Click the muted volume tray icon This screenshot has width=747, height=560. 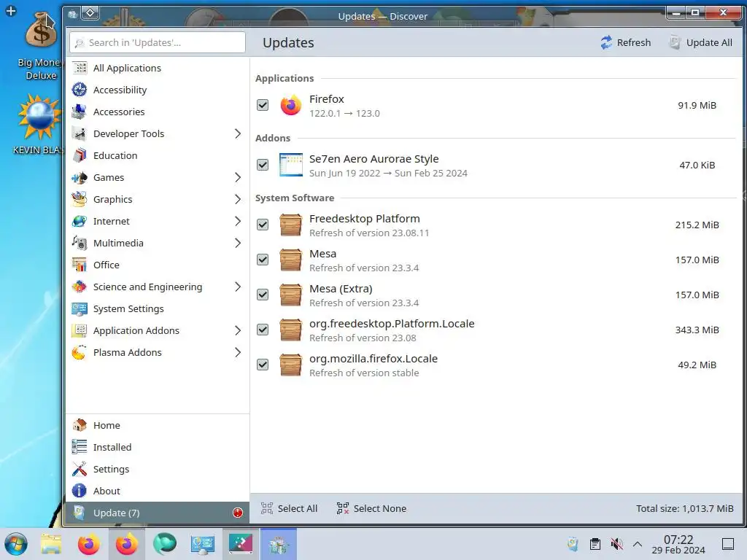pyautogui.click(x=617, y=544)
